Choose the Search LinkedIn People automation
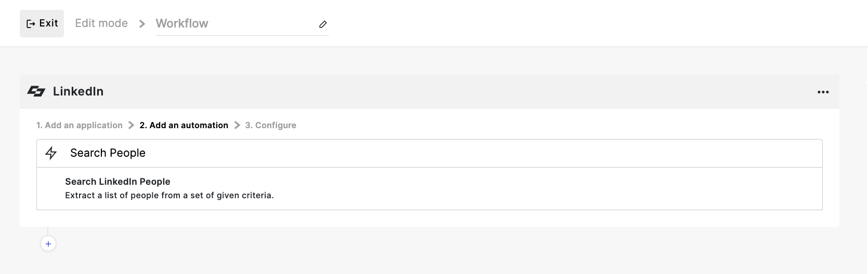Screen dimensions: 868x274 [429, 188]
